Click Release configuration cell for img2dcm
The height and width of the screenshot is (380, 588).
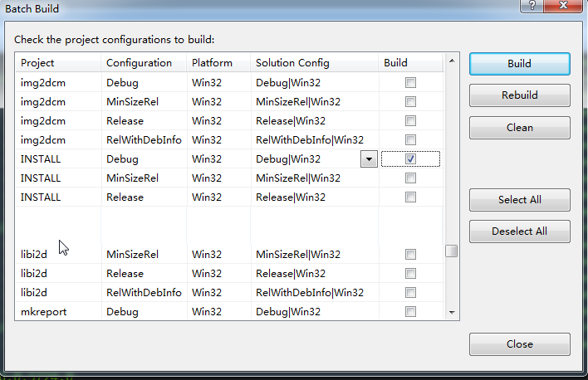[x=144, y=120]
